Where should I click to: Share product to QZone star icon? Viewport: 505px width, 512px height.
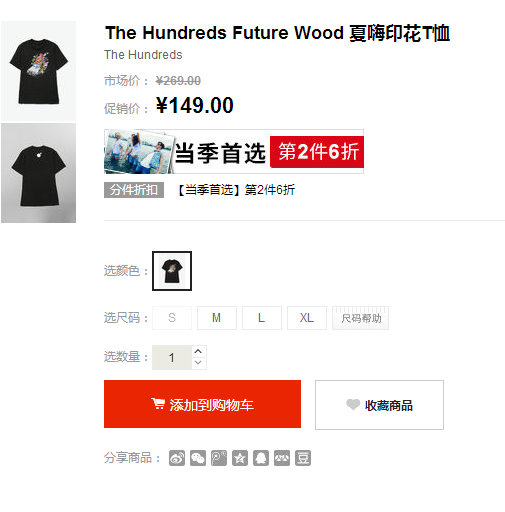[x=240, y=458]
